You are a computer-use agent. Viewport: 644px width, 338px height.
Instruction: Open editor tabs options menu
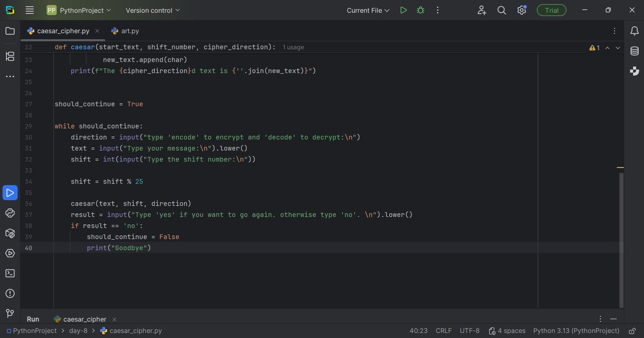pos(614,31)
